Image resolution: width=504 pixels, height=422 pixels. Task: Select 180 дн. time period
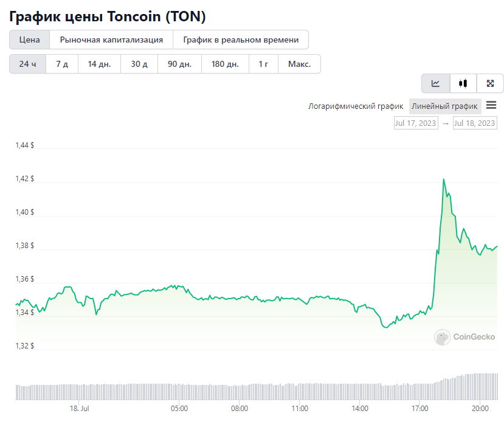225,64
